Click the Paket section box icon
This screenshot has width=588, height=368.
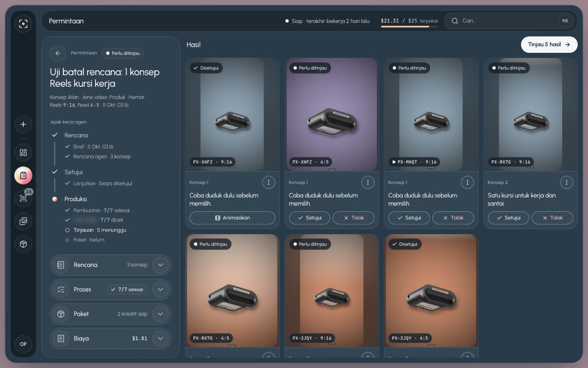[61, 314]
